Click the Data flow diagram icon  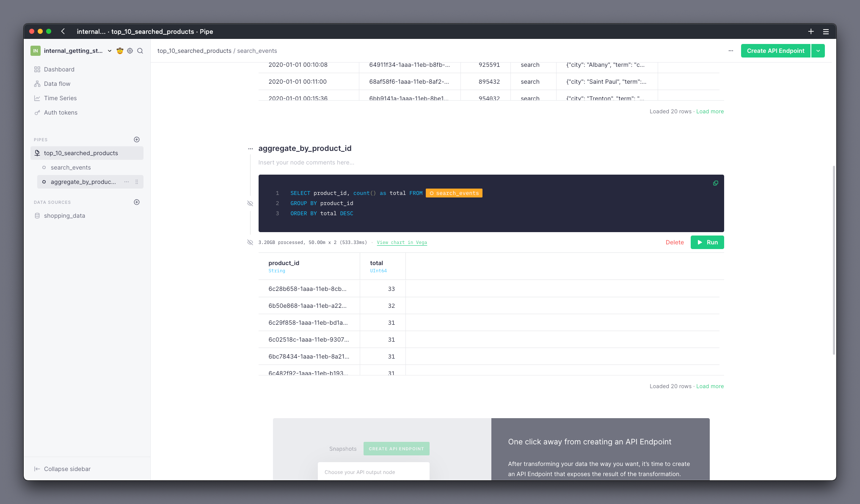(37, 84)
